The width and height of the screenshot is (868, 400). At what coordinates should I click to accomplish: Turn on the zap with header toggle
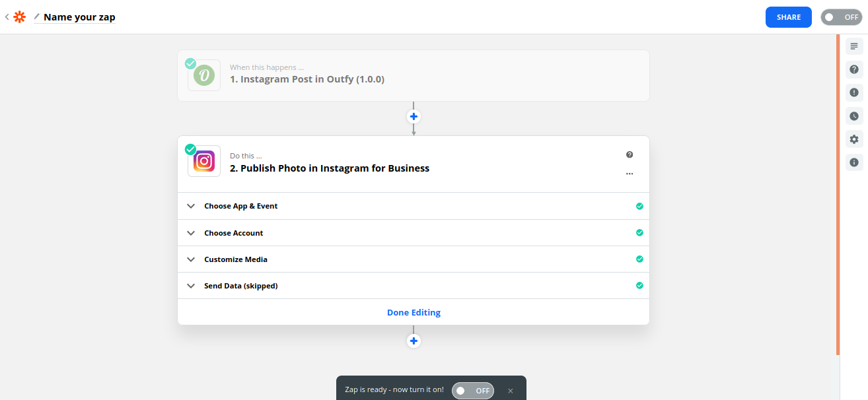click(x=841, y=17)
